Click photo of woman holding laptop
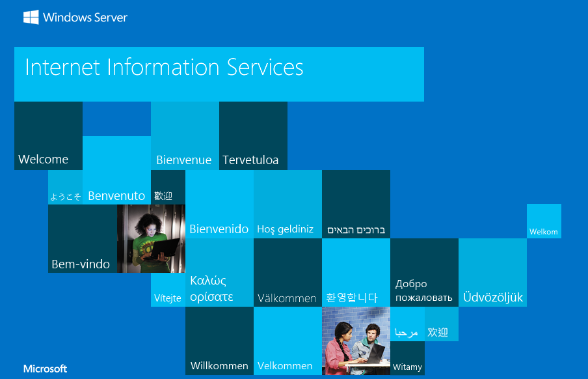 151,238
